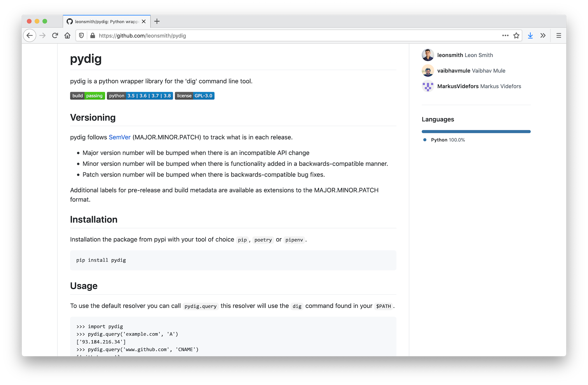The width and height of the screenshot is (588, 385).
Task: Open leonsmith contributor profile link
Action: 465,55
